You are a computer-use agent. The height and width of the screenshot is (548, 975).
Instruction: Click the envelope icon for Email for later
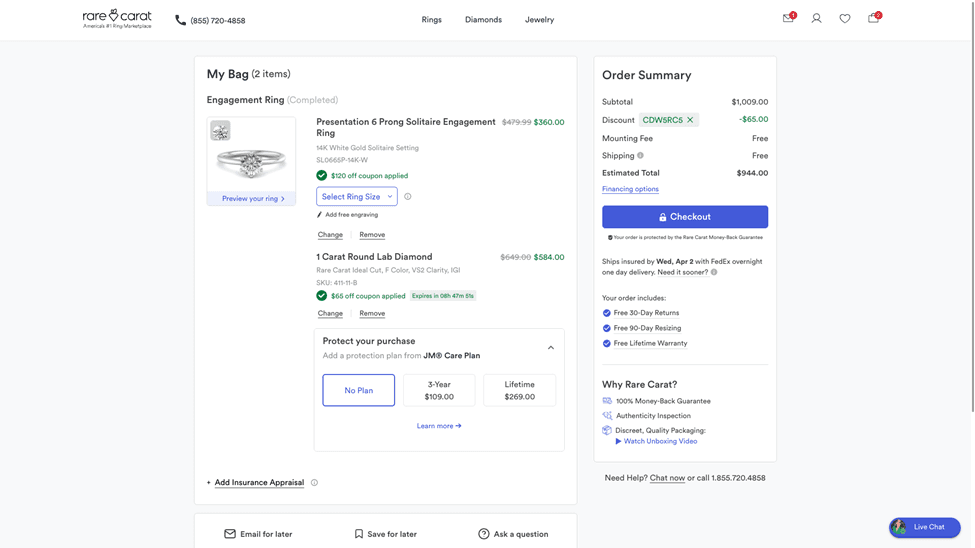point(230,534)
